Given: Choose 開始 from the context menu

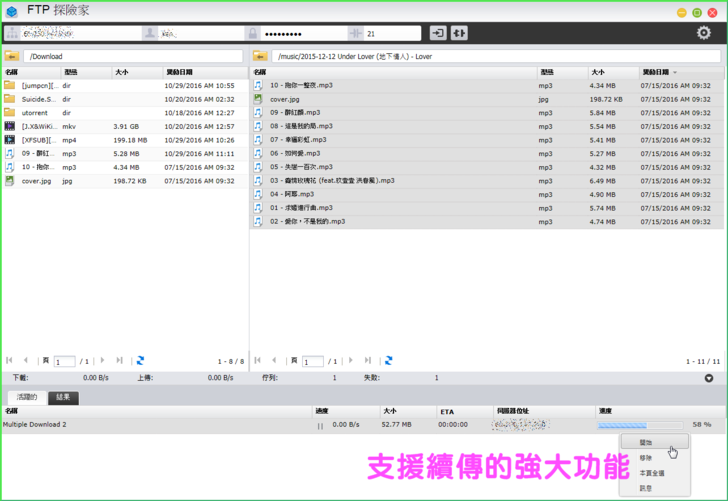Looking at the screenshot, I should click(647, 442).
